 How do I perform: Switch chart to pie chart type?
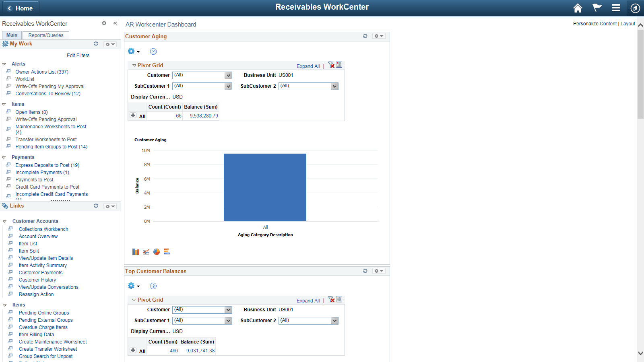[157, 251]
